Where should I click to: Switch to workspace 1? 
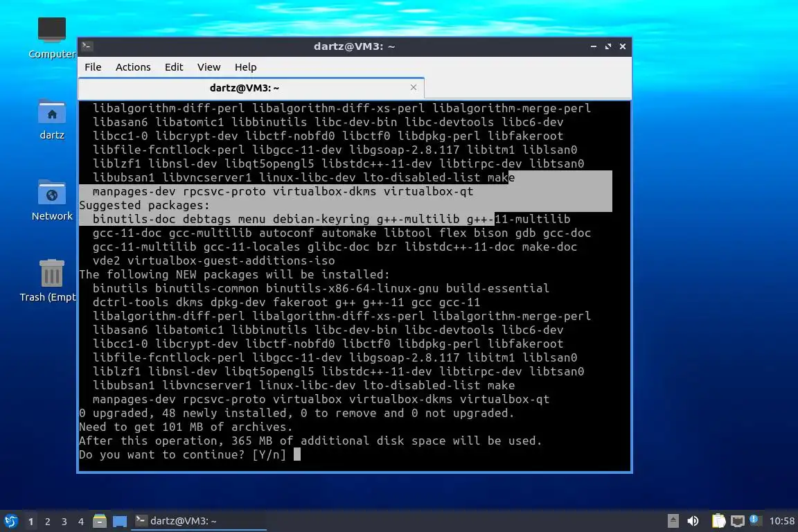31,522
